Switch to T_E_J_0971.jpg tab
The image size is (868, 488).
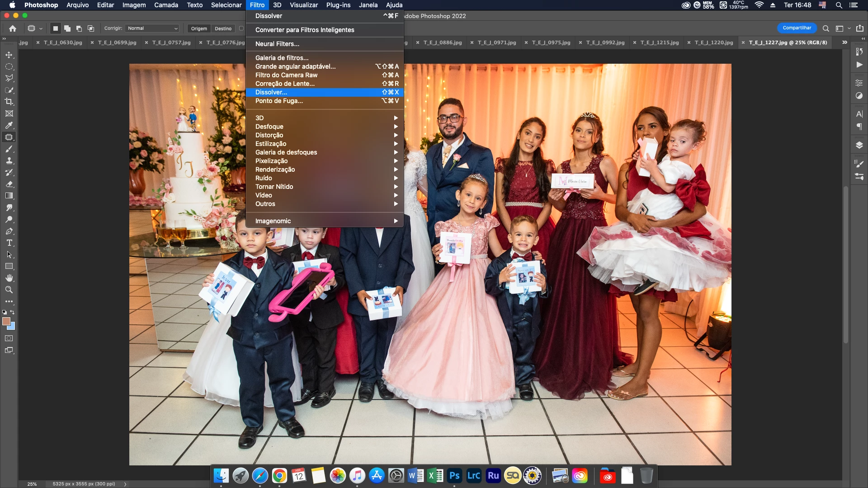[x=496, y=42]
